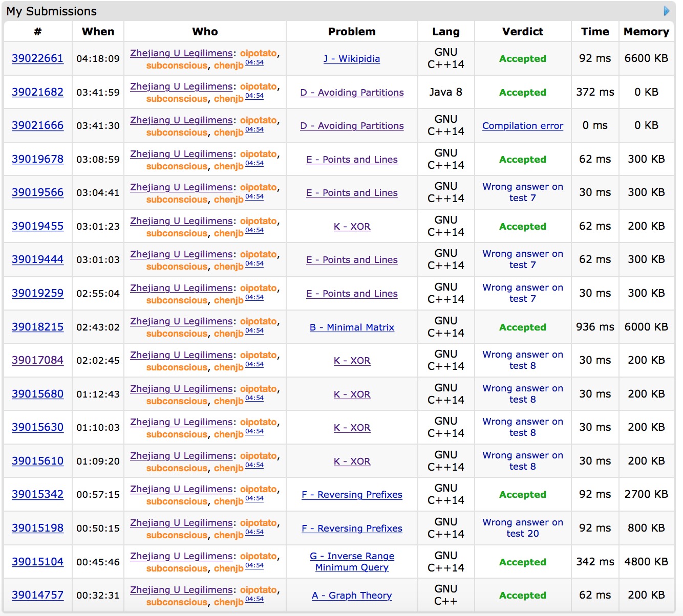Open submission 39022661
This screenshot has height=616, width=683.
[37, 58]
